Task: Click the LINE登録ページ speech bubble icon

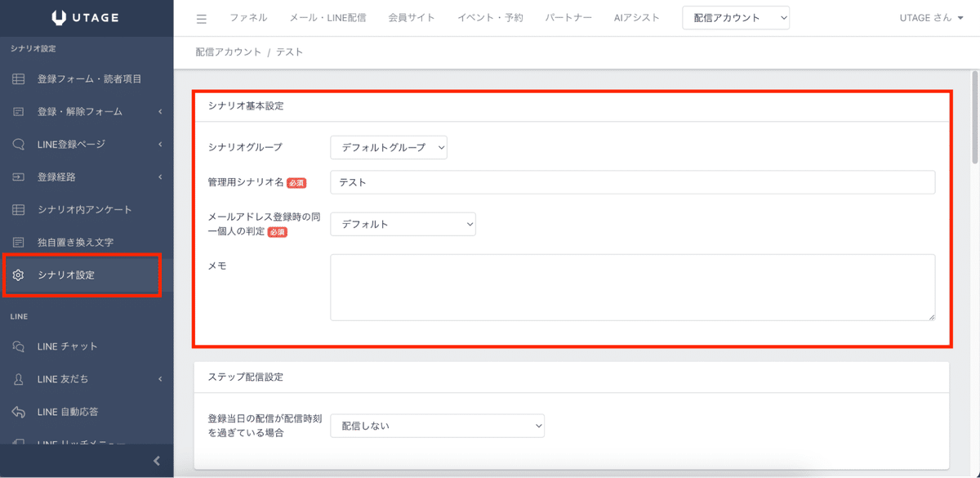Action: click(18, 145)
